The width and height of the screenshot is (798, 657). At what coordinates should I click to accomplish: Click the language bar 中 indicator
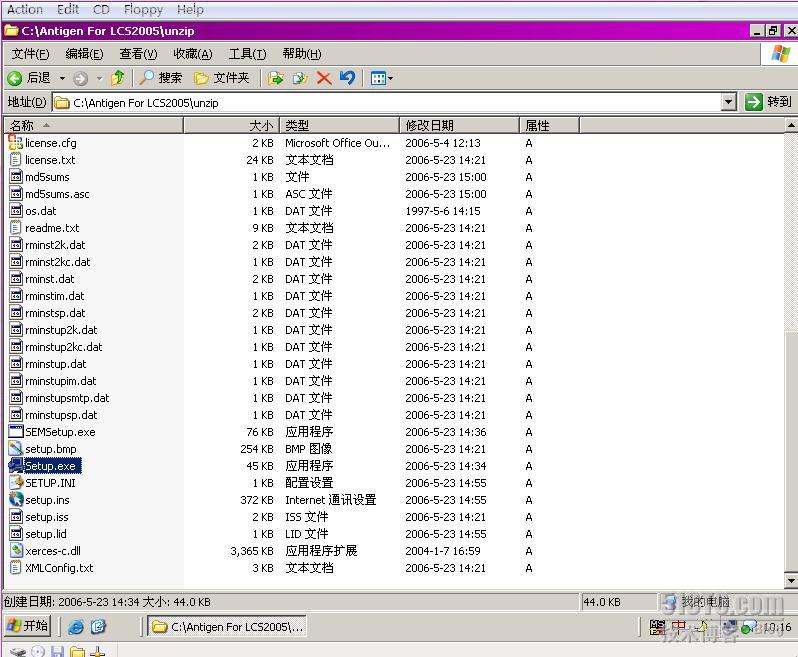678,627
